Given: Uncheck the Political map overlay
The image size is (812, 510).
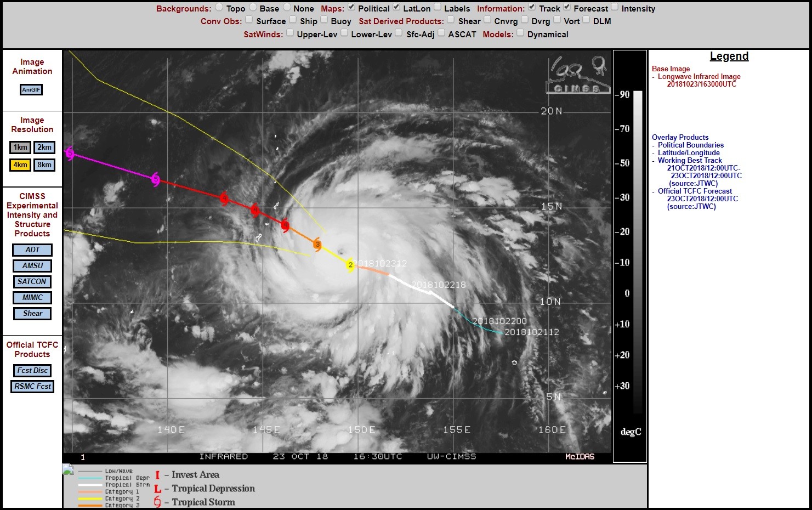Looking at the screenshot, I should pos(351,8).
